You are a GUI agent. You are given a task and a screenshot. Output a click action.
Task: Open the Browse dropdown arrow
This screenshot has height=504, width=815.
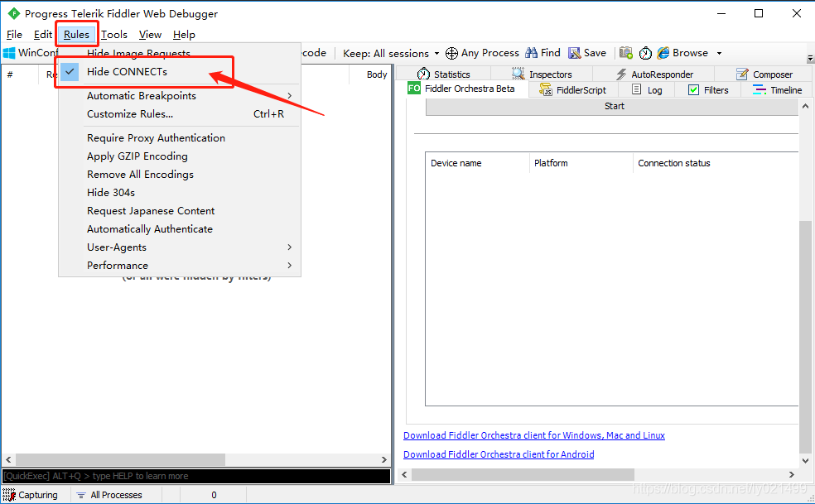tap(720, 53)
